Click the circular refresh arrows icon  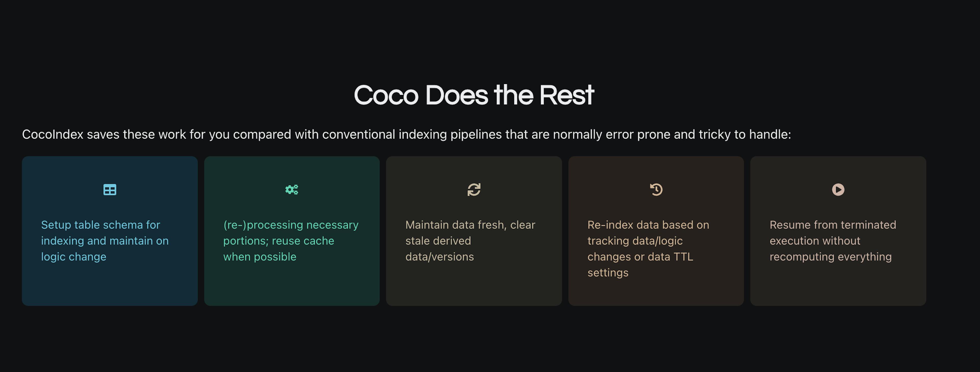click(x=474, y=190)
